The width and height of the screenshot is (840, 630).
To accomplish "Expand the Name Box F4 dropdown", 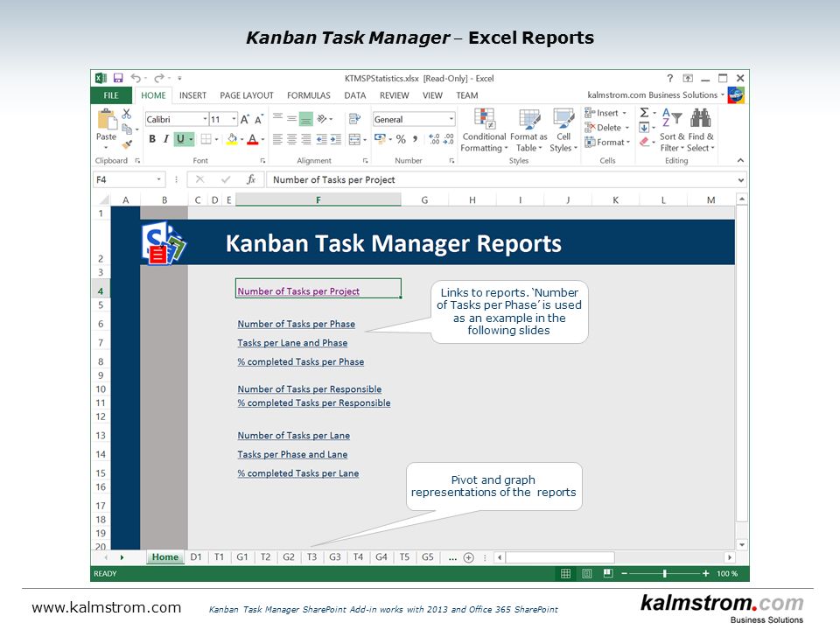I will [158, 180].
